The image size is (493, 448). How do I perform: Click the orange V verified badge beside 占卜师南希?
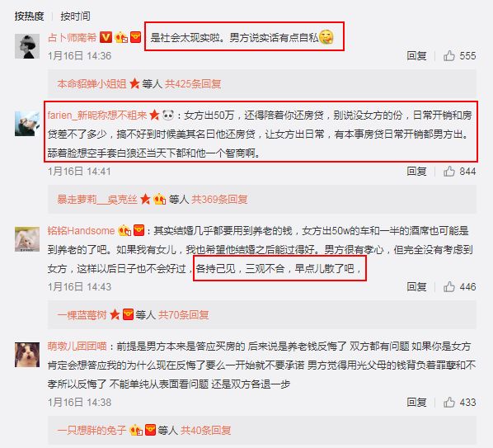pyautogui.click(x=106, y=37)
